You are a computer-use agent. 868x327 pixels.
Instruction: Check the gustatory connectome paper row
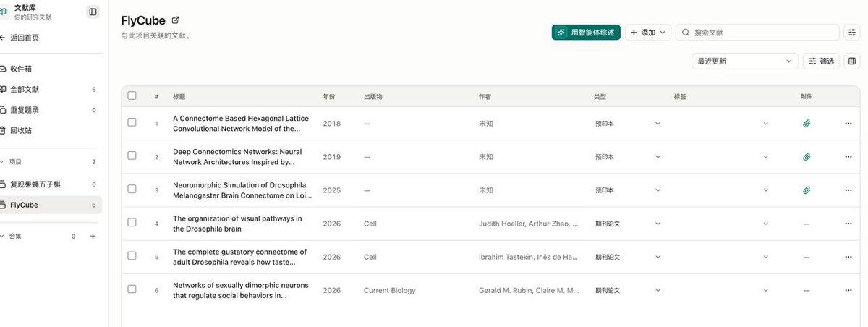(x=132, y=255)
